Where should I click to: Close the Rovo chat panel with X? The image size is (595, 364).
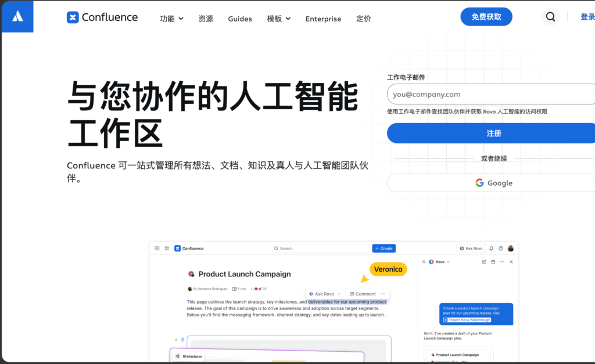(x=511, y=262)
